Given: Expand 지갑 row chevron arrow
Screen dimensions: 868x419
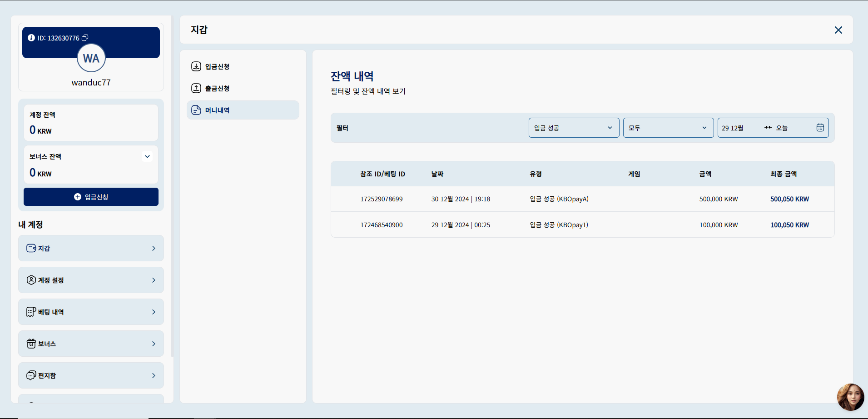Looking at the screenshot, I should (x=154, y=248).
